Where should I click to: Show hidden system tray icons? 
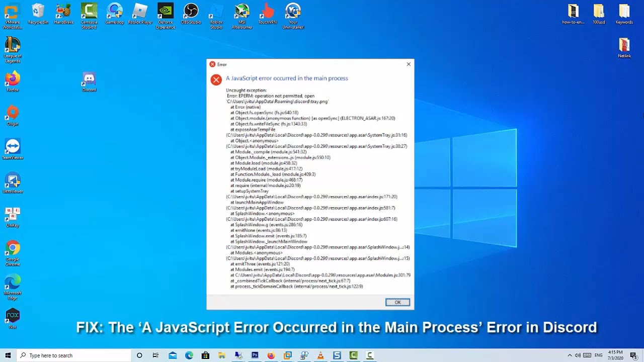tap(570, 355)
